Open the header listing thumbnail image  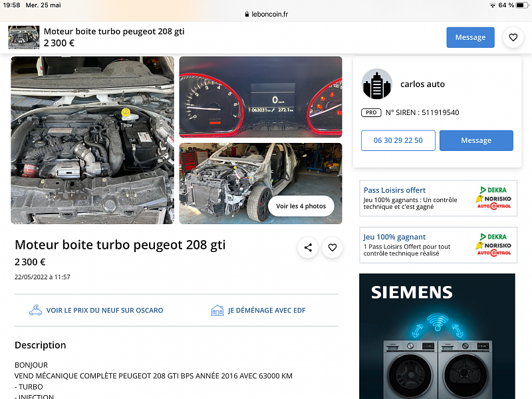coord(24,37)
